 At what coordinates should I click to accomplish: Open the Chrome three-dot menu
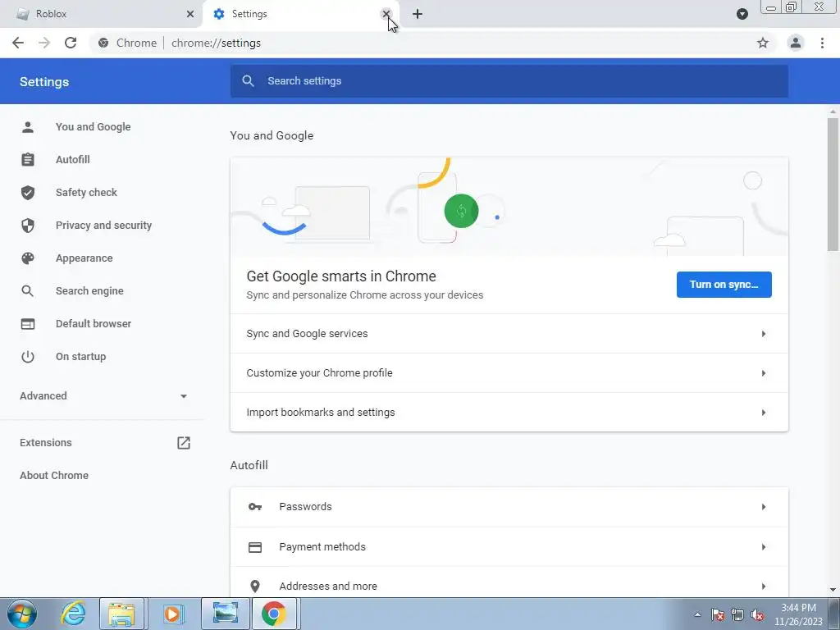click(x=822, y=43)
